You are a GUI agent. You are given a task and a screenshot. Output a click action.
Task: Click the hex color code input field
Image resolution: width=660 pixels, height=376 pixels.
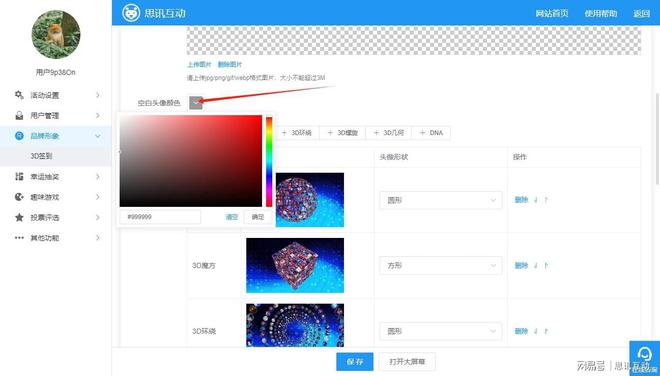[x=160, y=217]
